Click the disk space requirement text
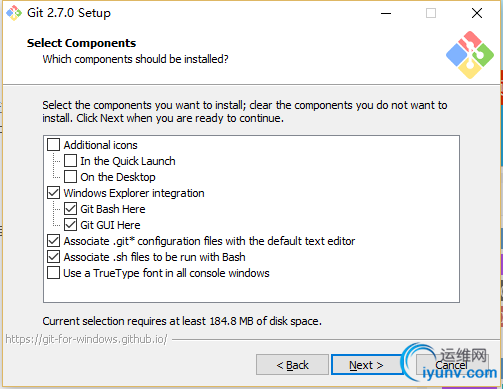 [182, 321]
